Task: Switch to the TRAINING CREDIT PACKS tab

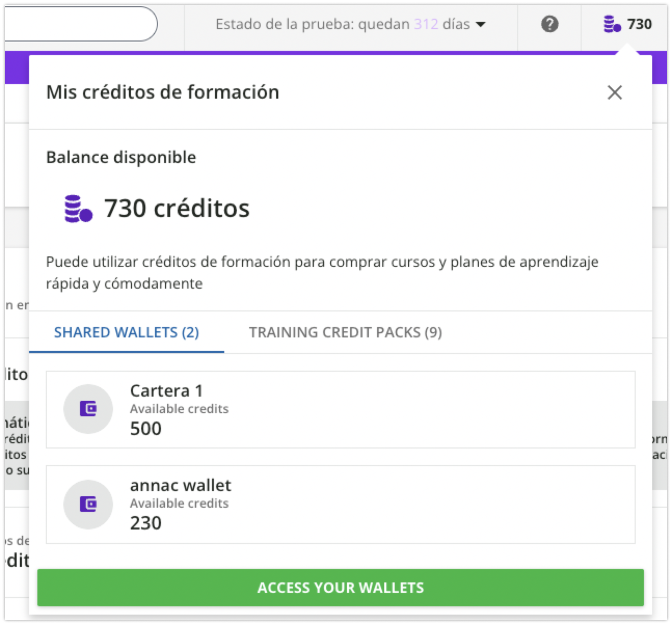Action: [345, 332]
